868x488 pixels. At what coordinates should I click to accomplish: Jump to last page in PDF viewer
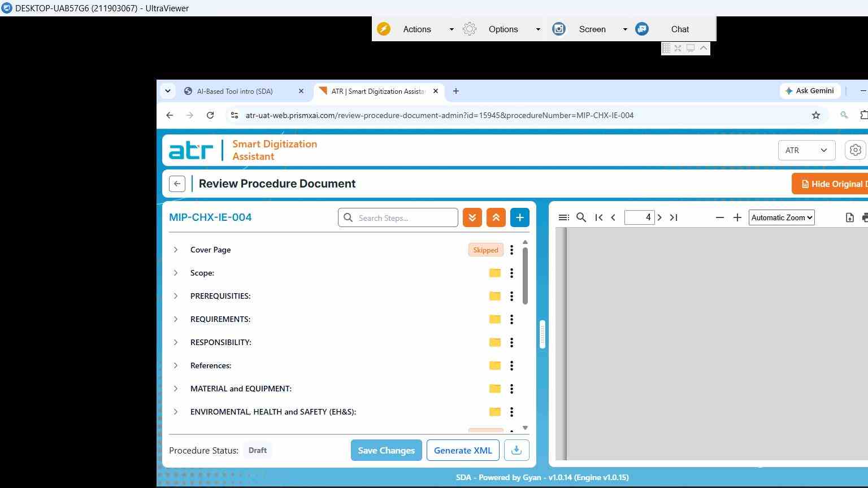674,217
